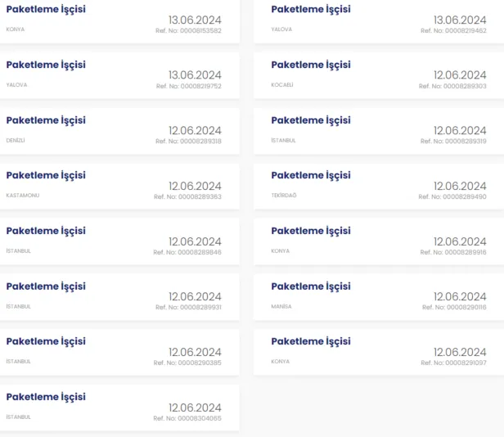Viewport: 504px width, 437px height.
Task: Open the İstanbul listing with Ref 00008304065
Action: [119, 408]
